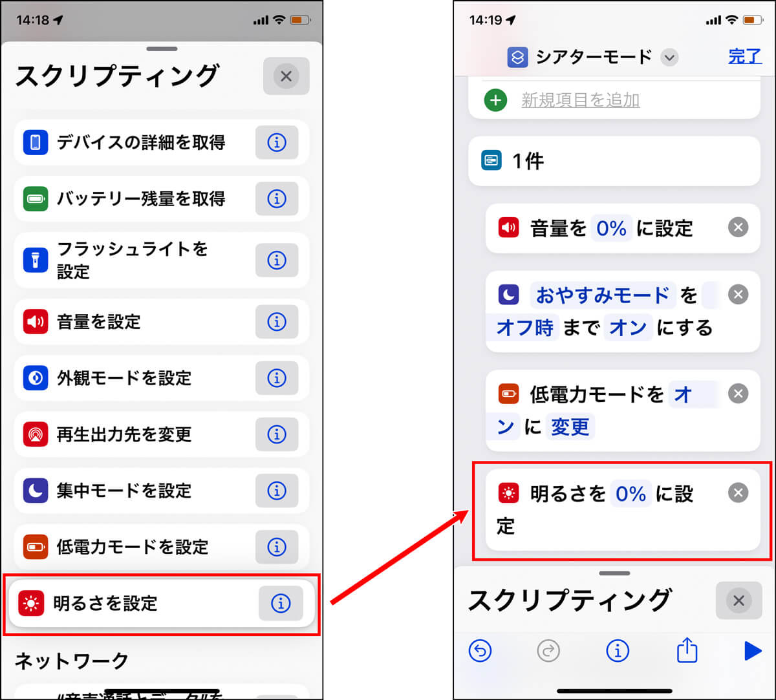
Task: Show info for 再生出力先を変更 action
Action: pyautogui.click(x=277, y=434)
